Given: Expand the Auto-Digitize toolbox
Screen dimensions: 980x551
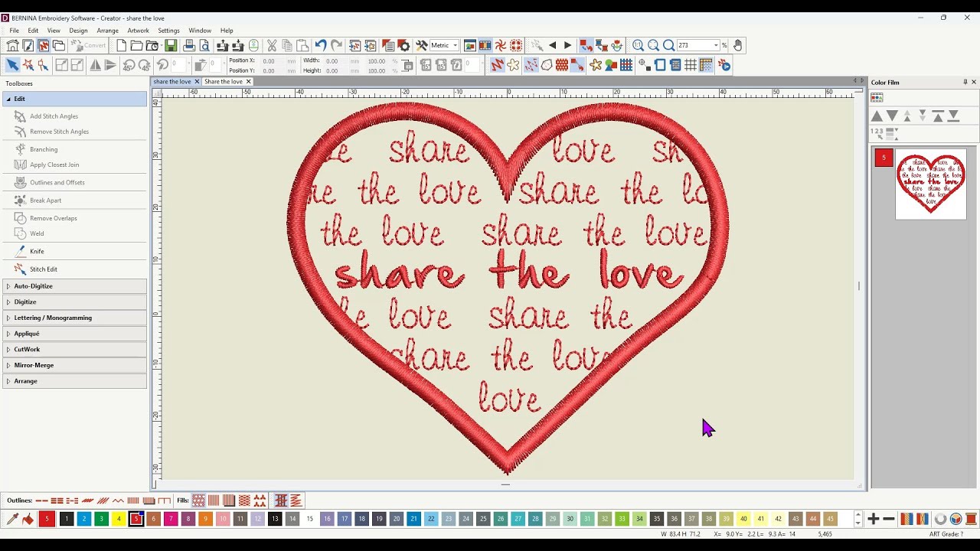Looking at the screenshot, I should pyautogui.click(x=75, y=285).
